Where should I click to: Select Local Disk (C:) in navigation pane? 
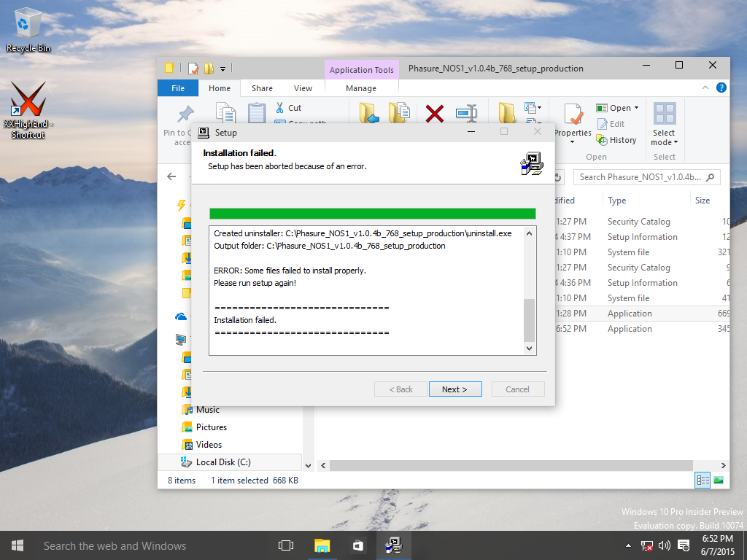[x=230, y=462]
